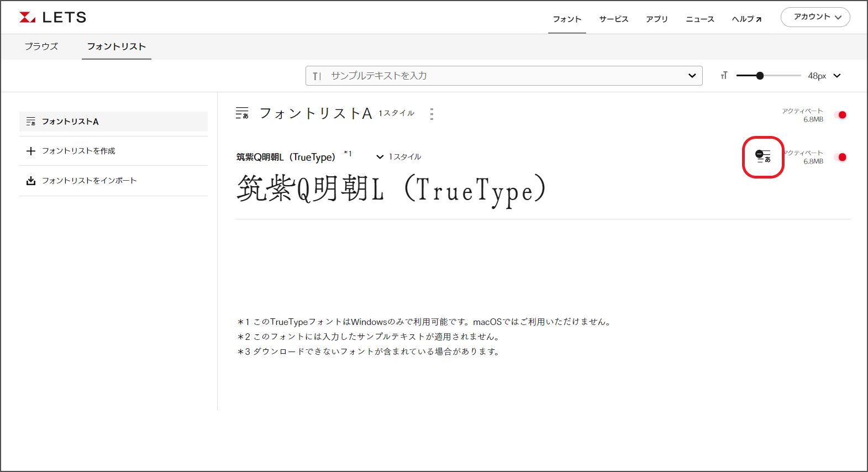Viewport: 868px width, 472px height.
Task: Switch to the ブラウズ tab
Action: coord(41,46)
